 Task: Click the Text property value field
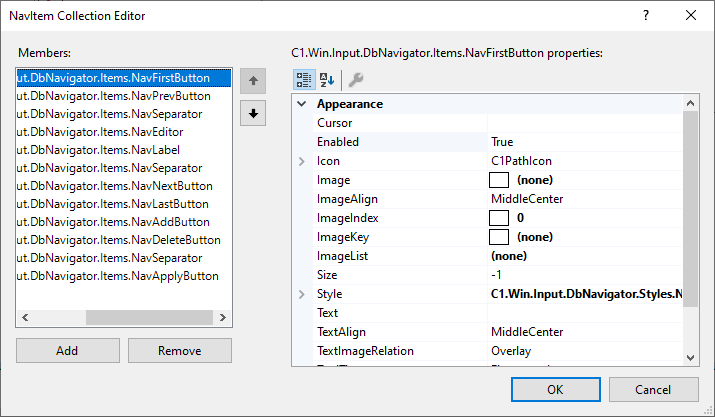(x=584, y=313)
